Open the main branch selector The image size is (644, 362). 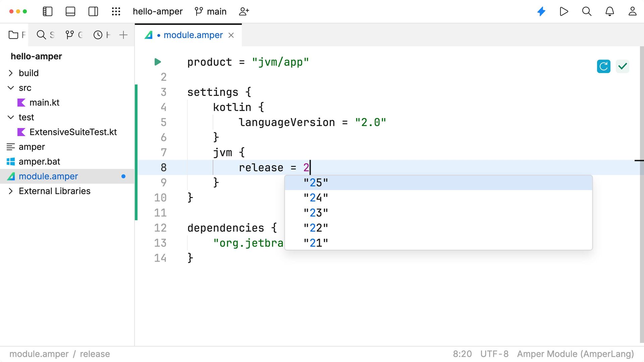click(211, 11)
